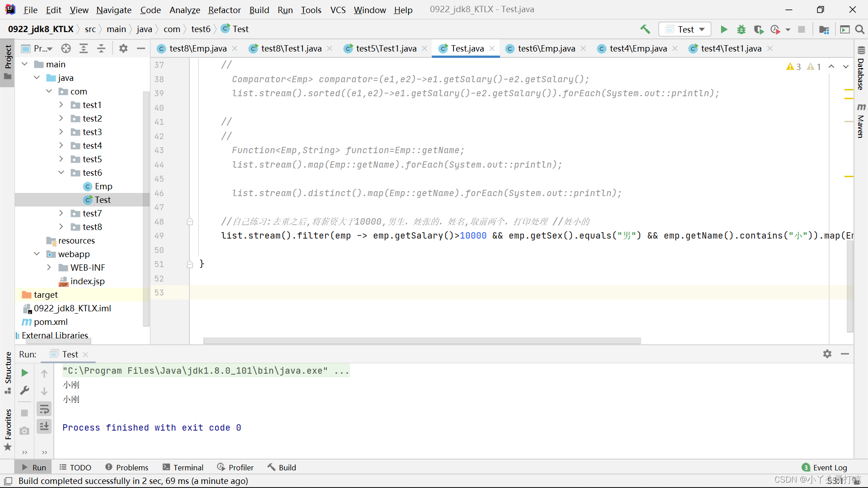Open the TODO tool window

coord(75,467)
